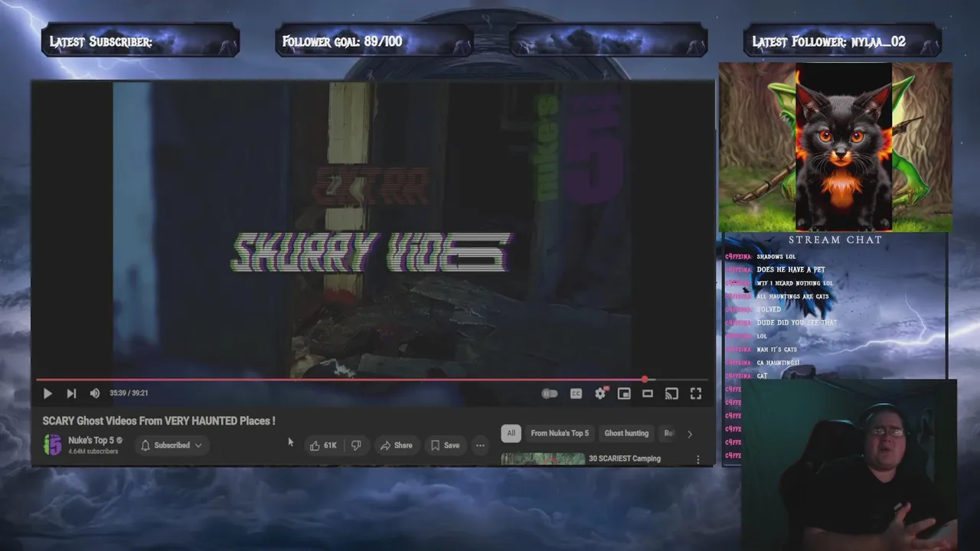Screen dimensions: 980x551
Task: Open the video settings gear
Action: pyautogui.click(x=600, y=393)
